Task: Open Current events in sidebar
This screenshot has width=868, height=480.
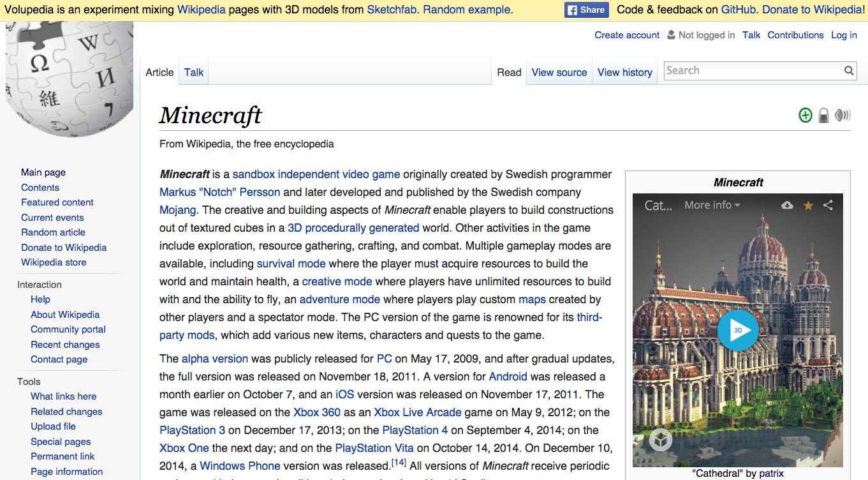Action: click(52, 218)
